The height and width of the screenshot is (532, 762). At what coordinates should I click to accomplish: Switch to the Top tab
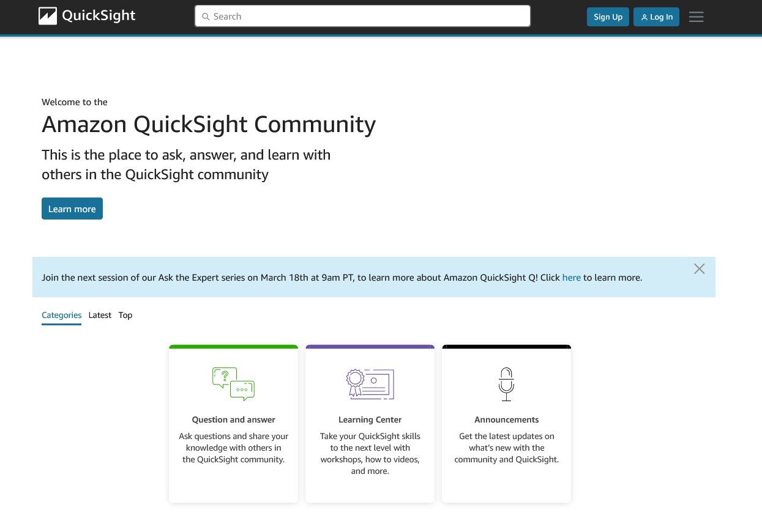tap(125, 316)
